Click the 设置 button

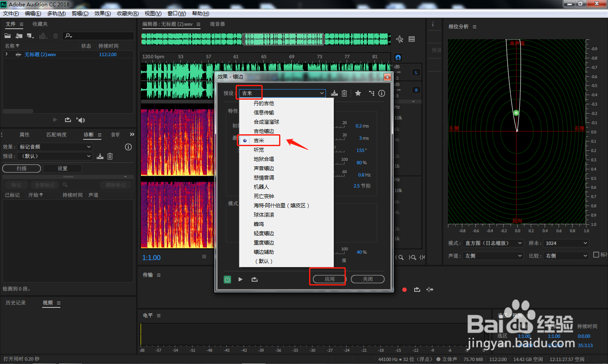click(x=62, y=168)
